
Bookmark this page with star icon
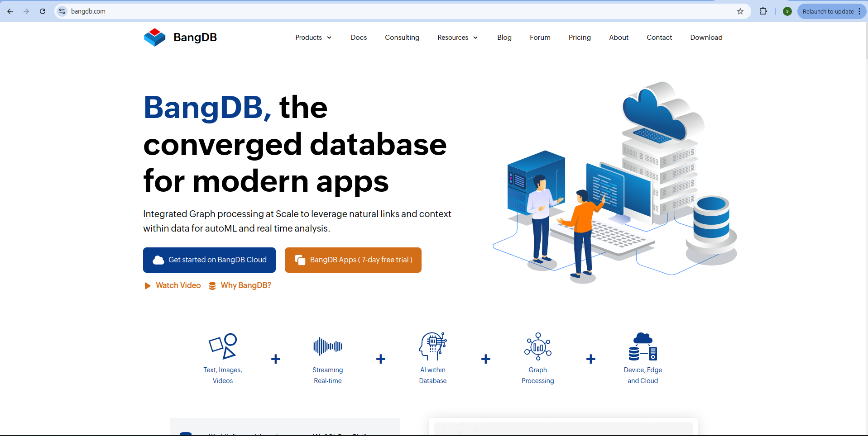pos(740,11)
